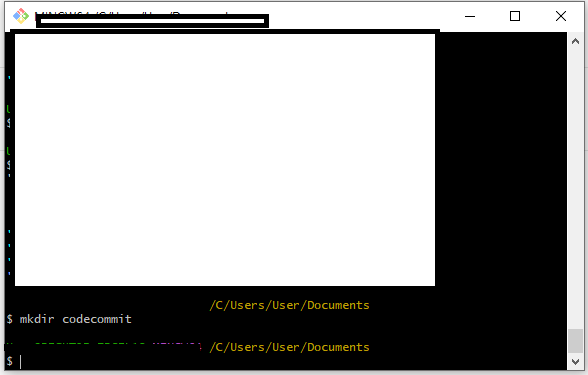Maximize the MINGW64 terminal window

tap(515, 16)
